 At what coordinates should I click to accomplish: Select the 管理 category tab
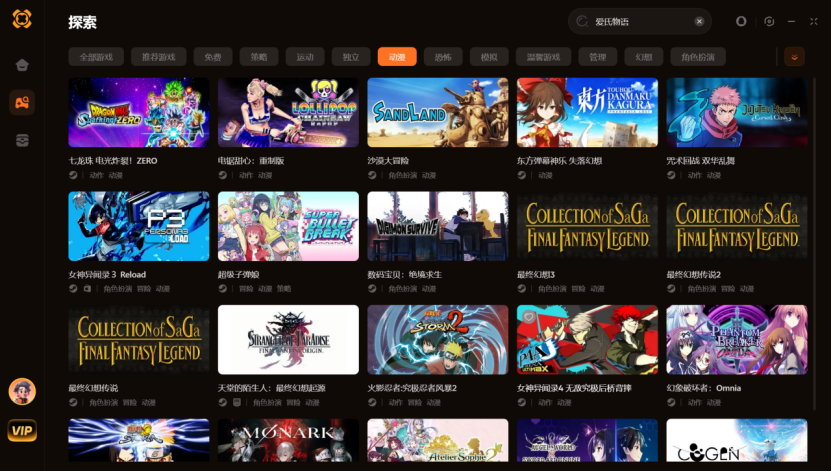coord(598,57)
